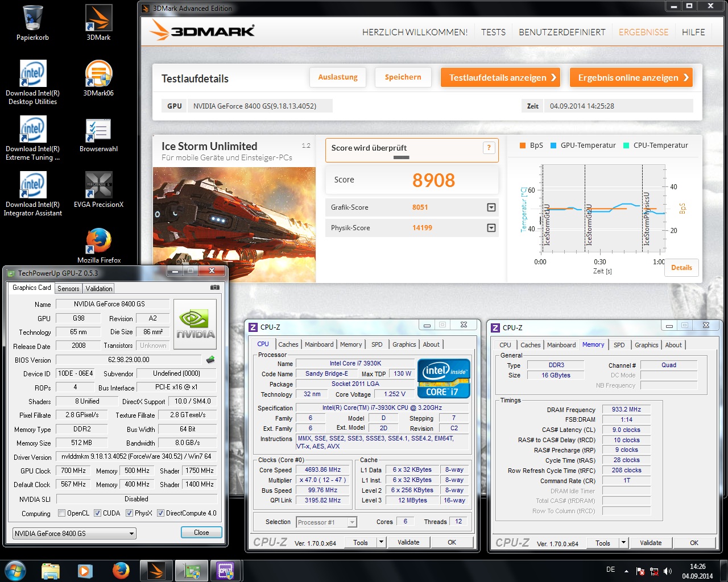Switch to the GPU-Z taskbar button
Screen dimensions: 728x582
[191, 570]
